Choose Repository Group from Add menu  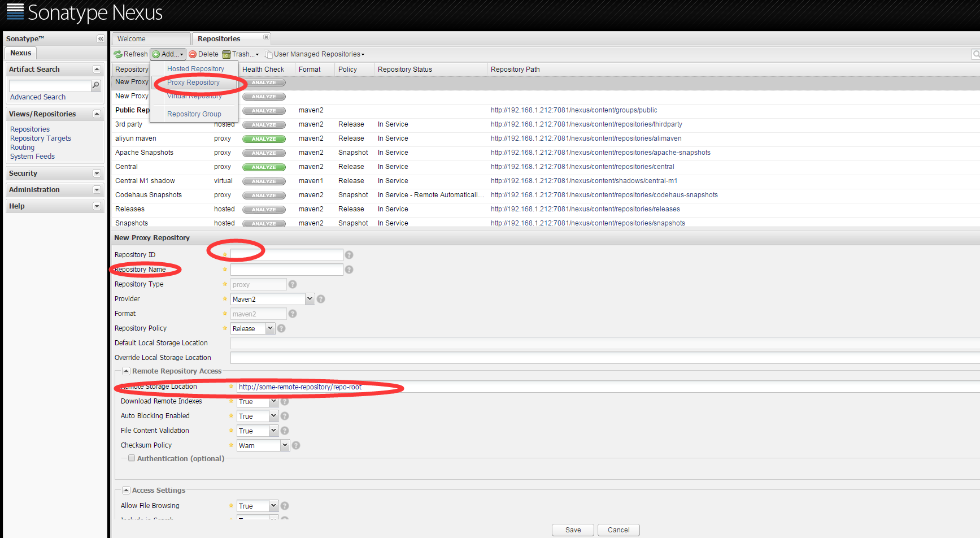[194, 114]
